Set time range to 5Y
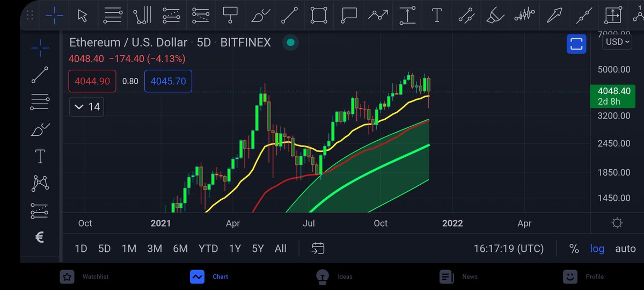Viewport: 644px width, 290px height. pos(258,249)
